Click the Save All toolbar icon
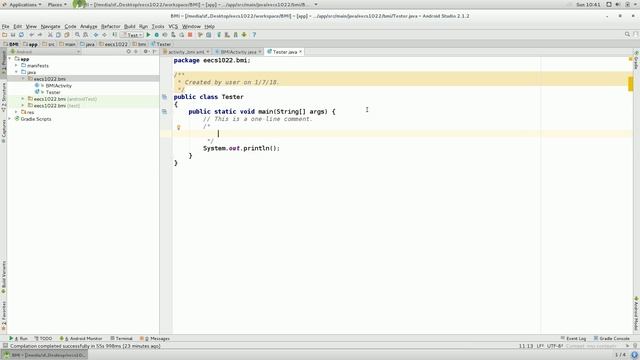The image size is (640, 360). tap(13, 35)
